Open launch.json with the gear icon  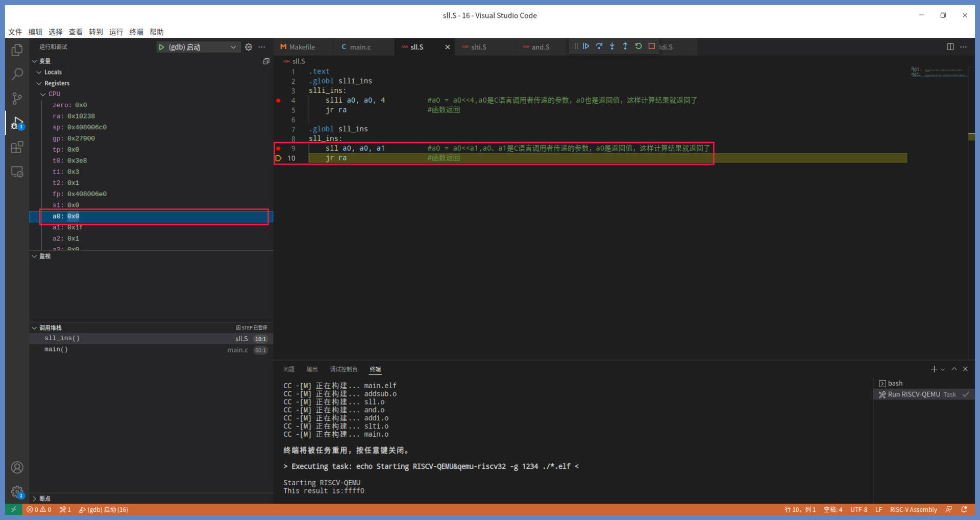249,47
